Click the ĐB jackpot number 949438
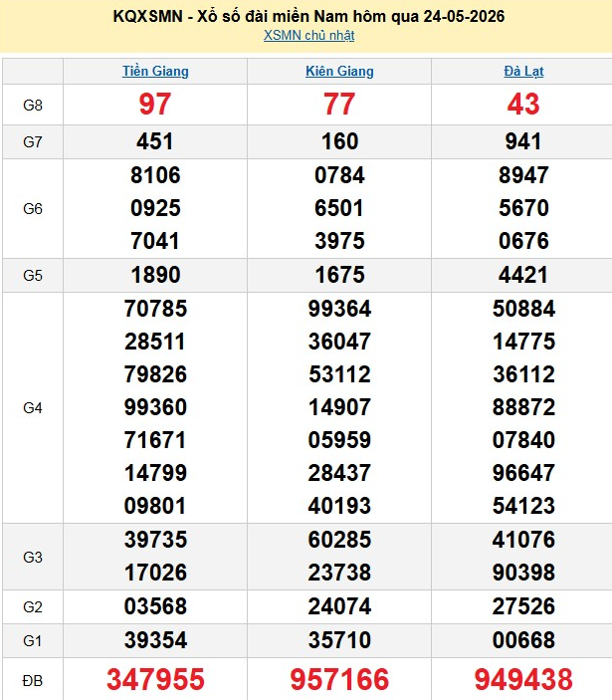 (x=523, y=679)
